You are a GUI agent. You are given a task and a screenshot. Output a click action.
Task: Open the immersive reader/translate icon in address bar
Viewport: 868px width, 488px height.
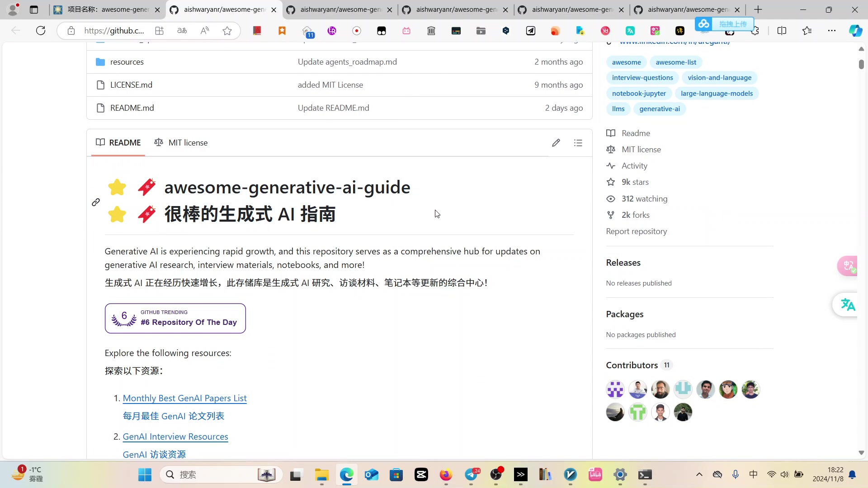point(182,31)
